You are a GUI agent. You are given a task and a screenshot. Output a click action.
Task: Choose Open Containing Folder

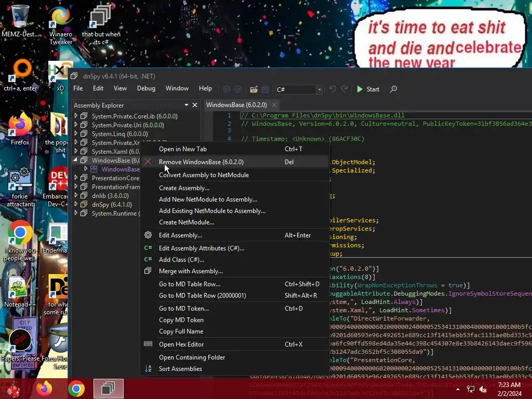235,357
